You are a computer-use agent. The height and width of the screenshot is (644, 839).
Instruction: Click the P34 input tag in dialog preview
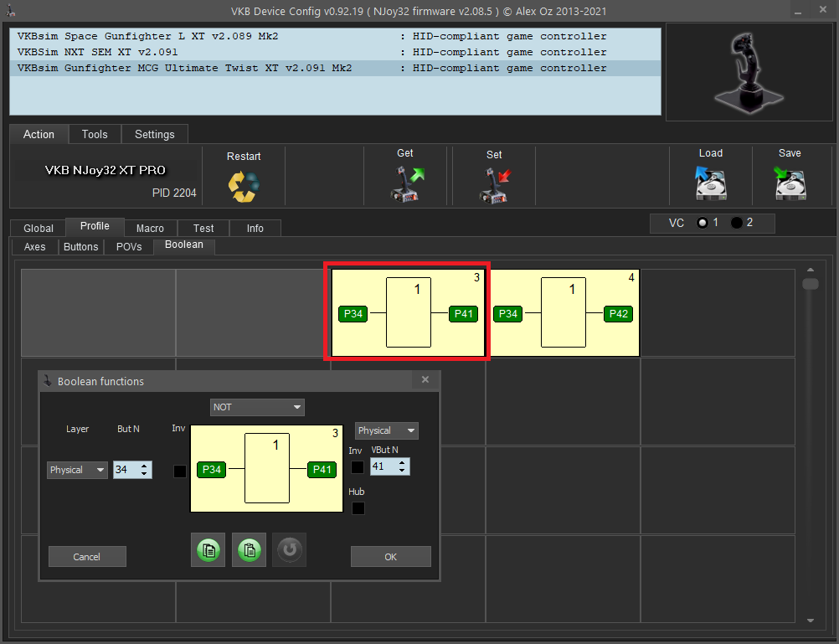211,470
